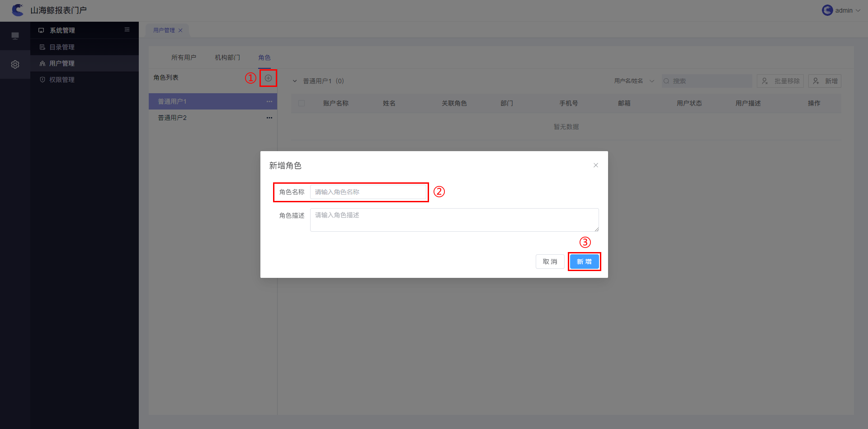Click the admin avatar icon
The height and width of the screenshot is (429, 868).
tap(827, 10)
